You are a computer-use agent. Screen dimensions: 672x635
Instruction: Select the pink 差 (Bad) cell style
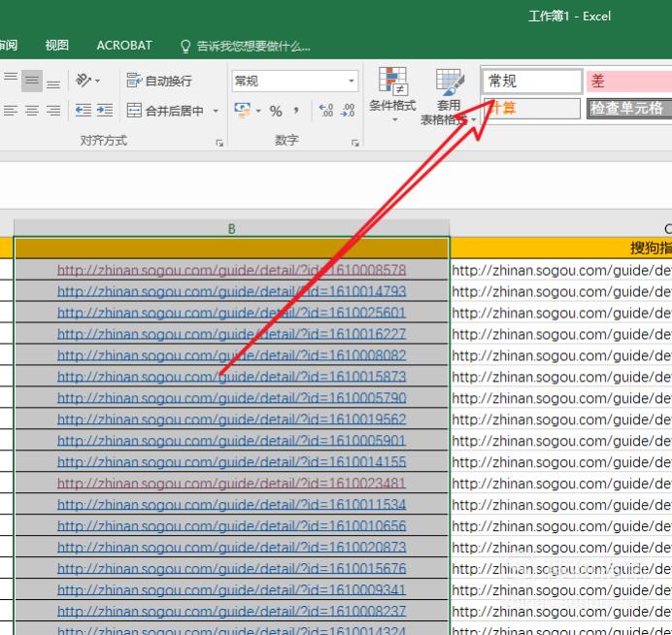point(627,82)
